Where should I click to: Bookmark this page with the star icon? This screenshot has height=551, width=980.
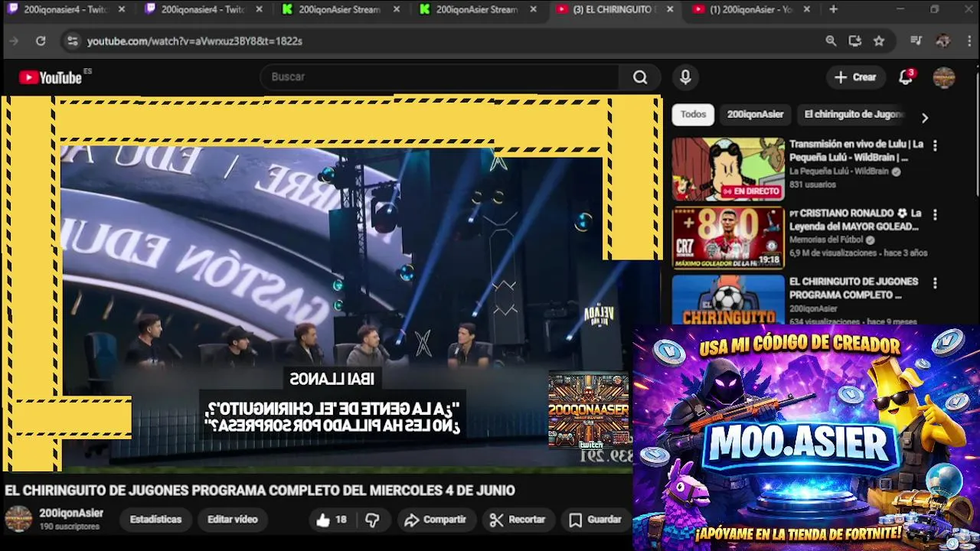(x=879, y=41)
